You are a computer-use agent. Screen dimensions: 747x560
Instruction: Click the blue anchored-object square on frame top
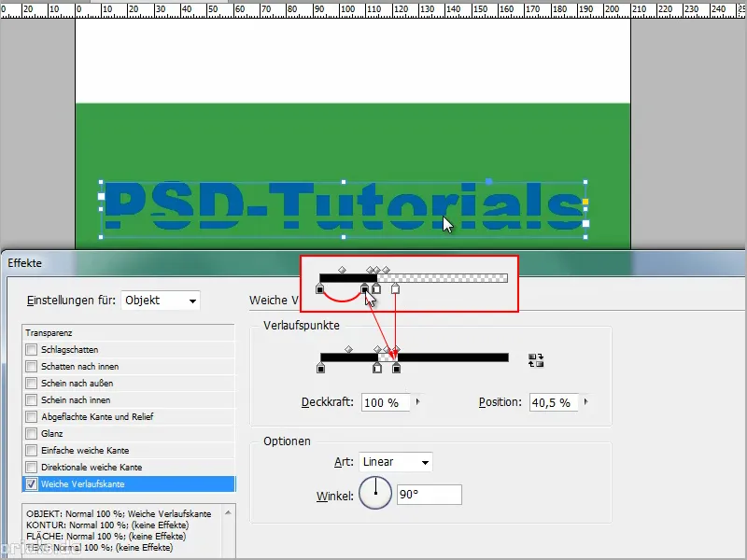488,181
